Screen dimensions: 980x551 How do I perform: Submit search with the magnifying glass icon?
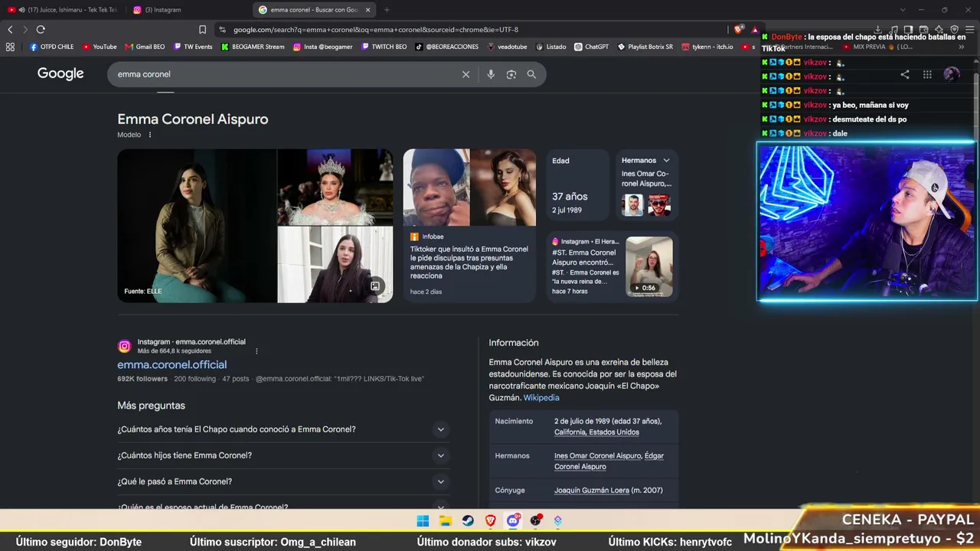point(531,74)
